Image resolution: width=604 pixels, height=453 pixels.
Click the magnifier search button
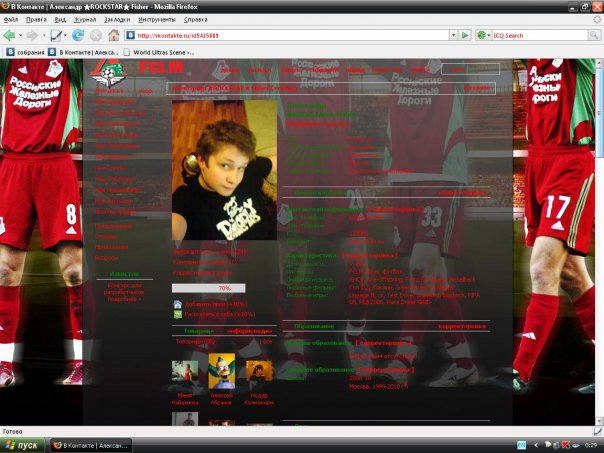tap(594, 35)
